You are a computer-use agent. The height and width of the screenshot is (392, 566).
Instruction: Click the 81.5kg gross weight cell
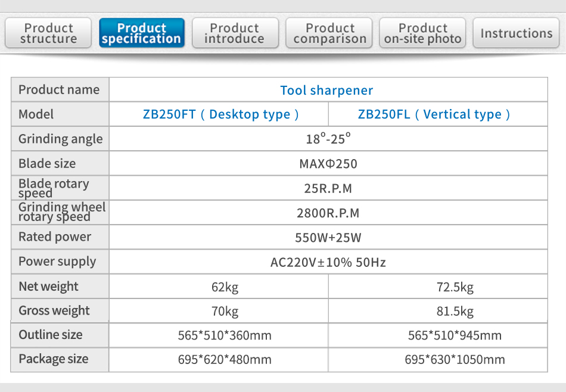[x=439, y=311]
